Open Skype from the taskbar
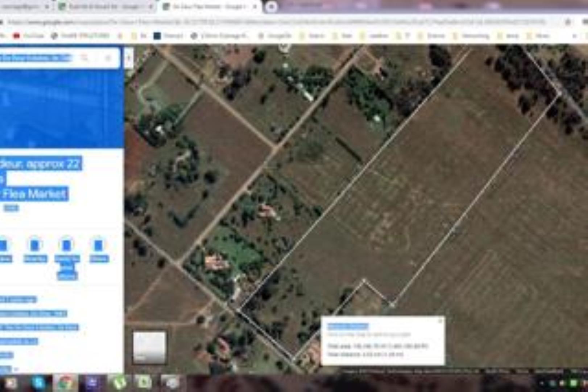The width and height of the screenshot is (588, 392). [x=38, y=383]
